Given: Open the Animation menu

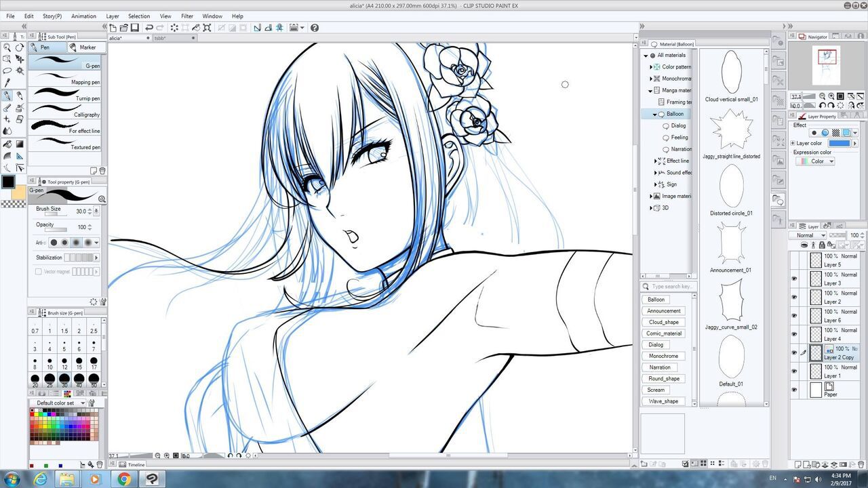Looking at the screenshot, I should (x=83, y=16).
